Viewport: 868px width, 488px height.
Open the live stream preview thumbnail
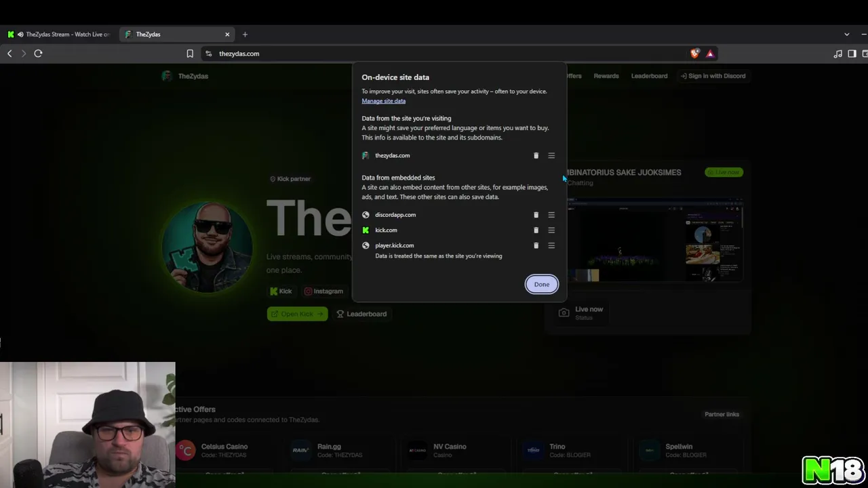pos(655,240)
